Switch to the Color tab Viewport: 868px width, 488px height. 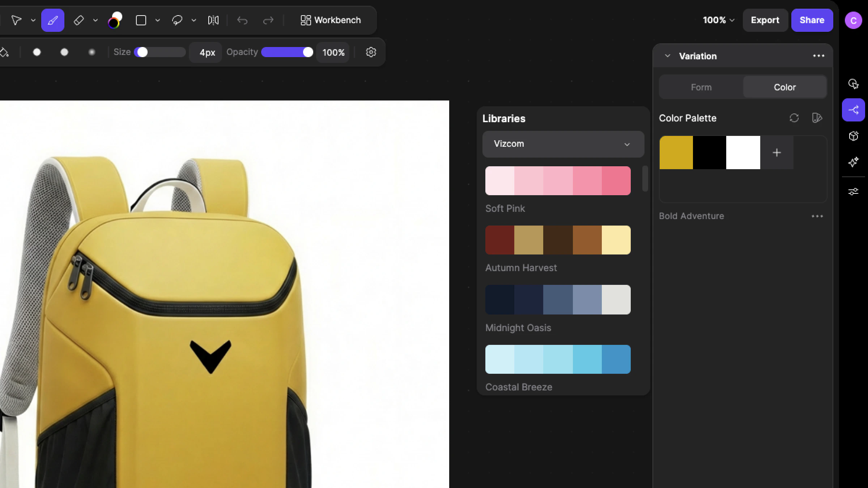[x=784, y=87]
